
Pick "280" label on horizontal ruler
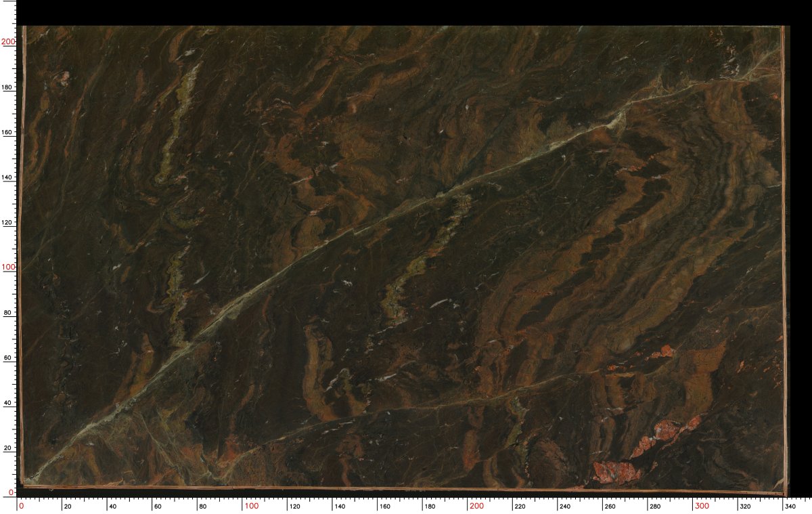point(655,507)
